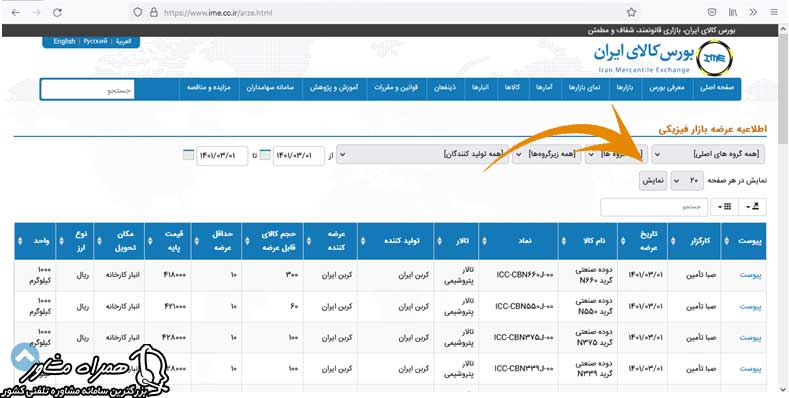Sort by کارگزار column sort arrows
This screenshot has width=789, height=398.
tap(673, 241)
